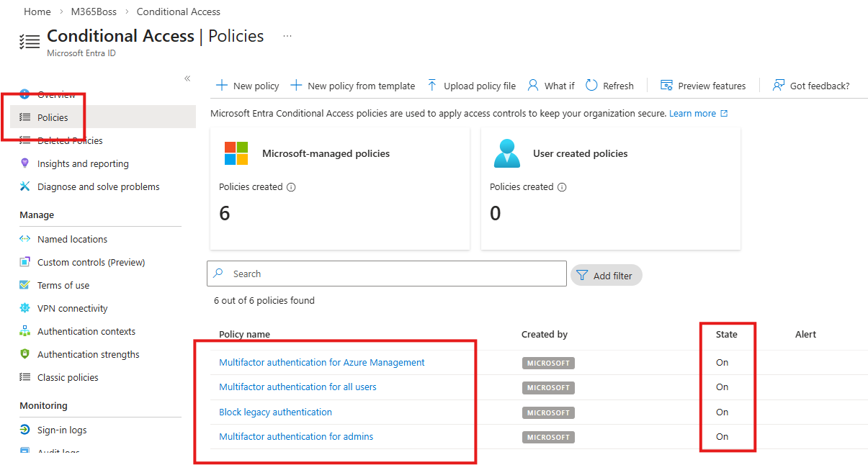Open Block legacy authentication policy

coord(275,412)
